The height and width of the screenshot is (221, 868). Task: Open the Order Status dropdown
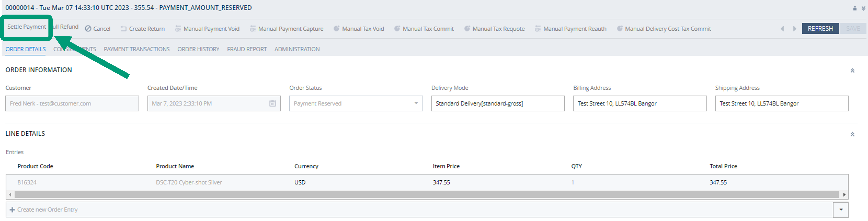coord(416,103)
